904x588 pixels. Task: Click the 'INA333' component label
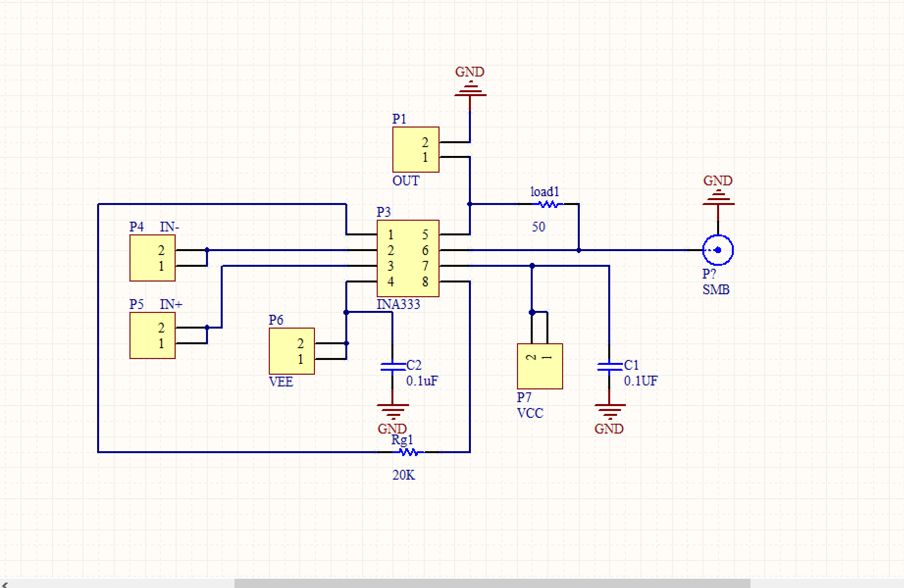click(398, 305)
